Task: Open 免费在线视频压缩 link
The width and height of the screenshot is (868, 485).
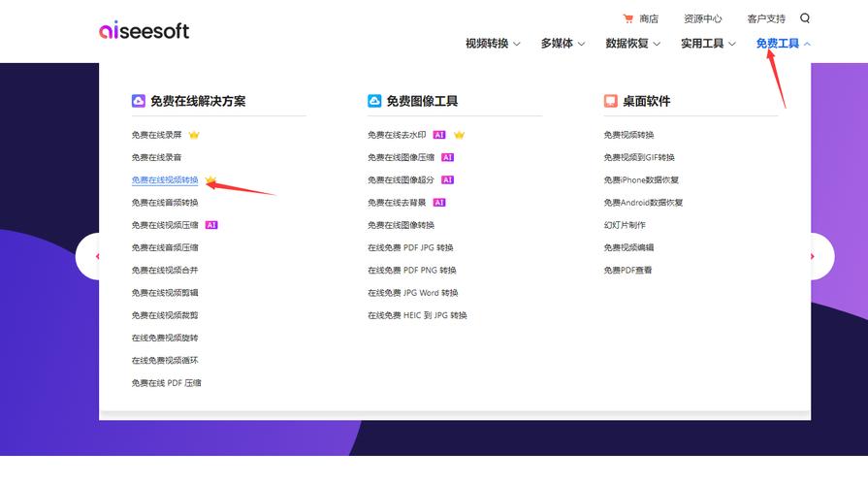Action: (165, 225)
